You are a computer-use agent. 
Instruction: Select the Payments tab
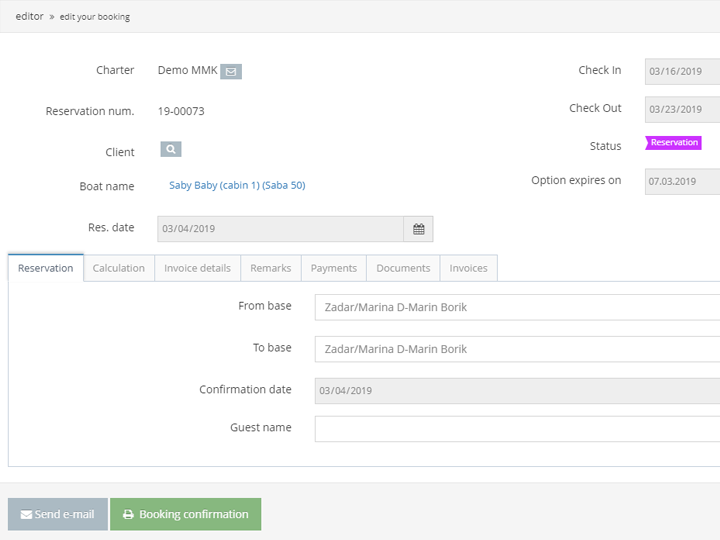tap(333, 268)
